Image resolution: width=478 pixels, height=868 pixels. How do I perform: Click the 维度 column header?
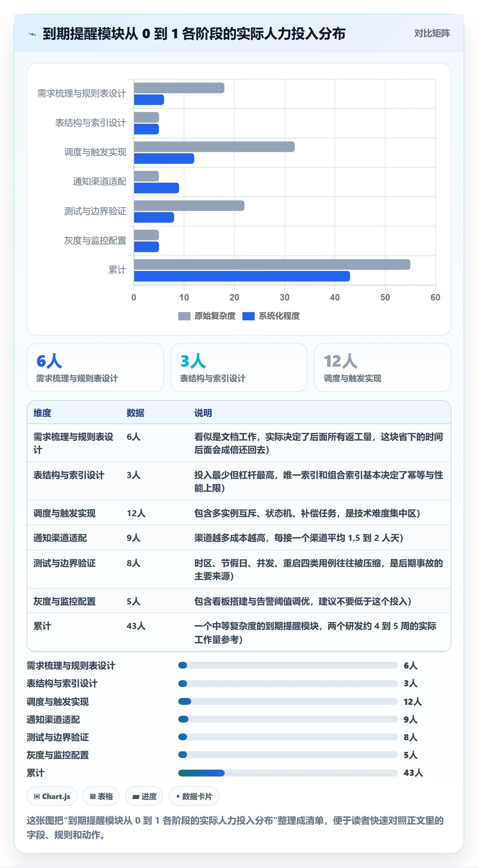click(x=42, y=413)
